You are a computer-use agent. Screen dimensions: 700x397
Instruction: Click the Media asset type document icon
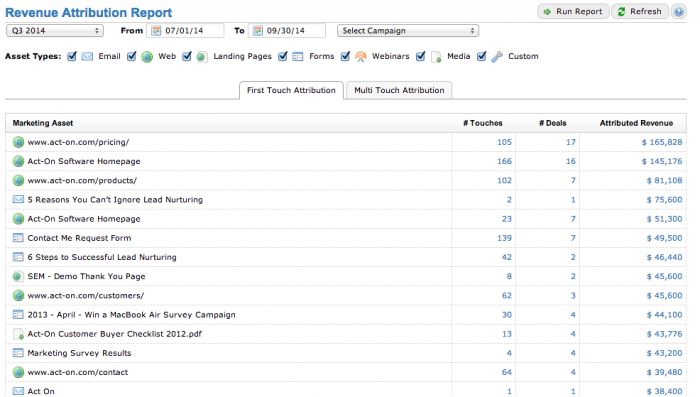[436, 57]
